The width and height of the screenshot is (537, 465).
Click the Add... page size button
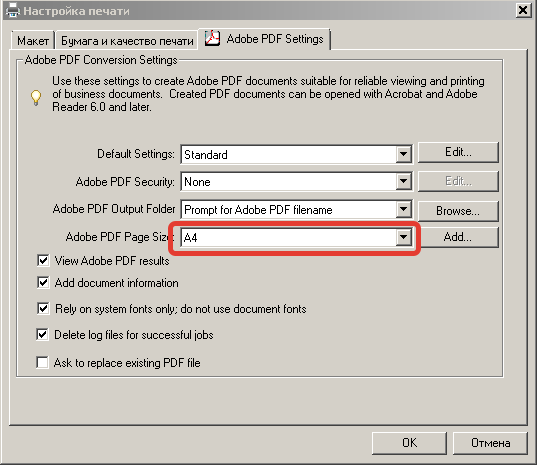coord(459,237)
